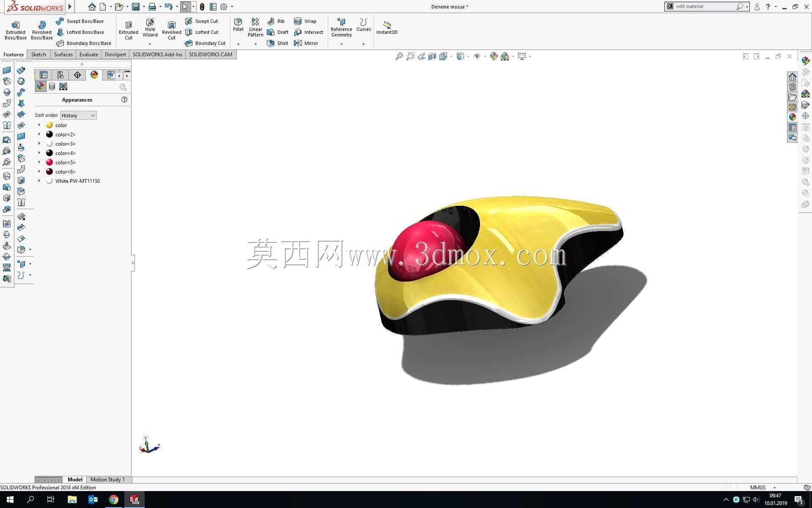Screen dimensions: 812x508
Task: Select White PW-MT11150 appearance swatch
Action: click(49, 181)
